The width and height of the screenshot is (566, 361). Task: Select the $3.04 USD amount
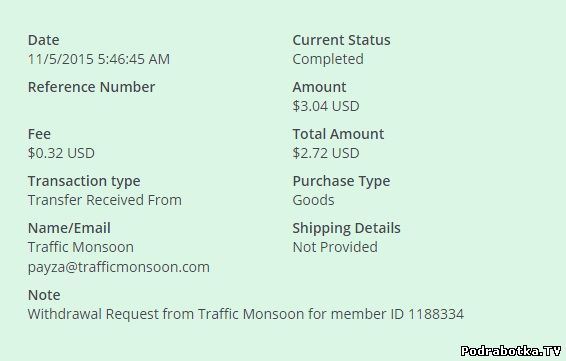click(326, 106)
